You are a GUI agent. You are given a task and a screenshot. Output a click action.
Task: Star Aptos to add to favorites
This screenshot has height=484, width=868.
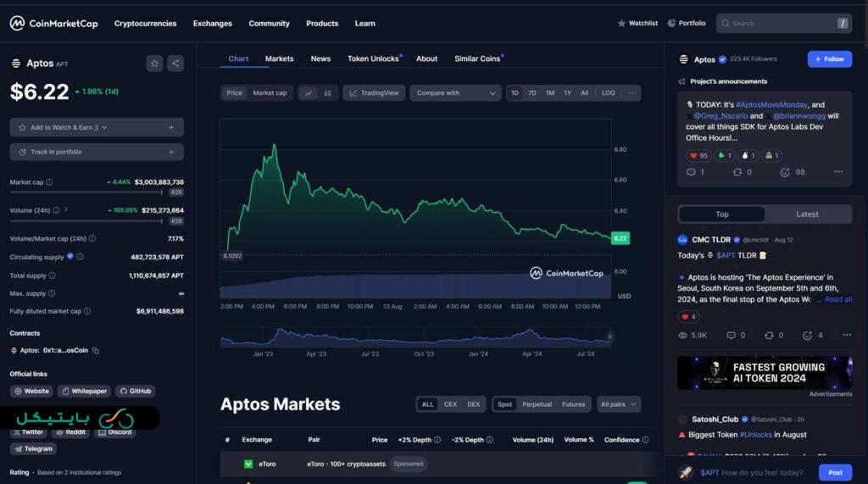click(154, 63)
